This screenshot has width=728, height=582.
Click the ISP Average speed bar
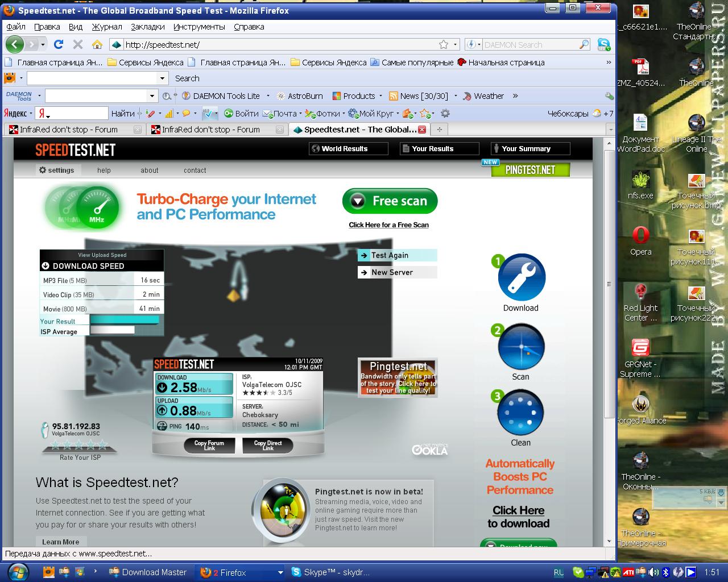[x=112, y=330]
